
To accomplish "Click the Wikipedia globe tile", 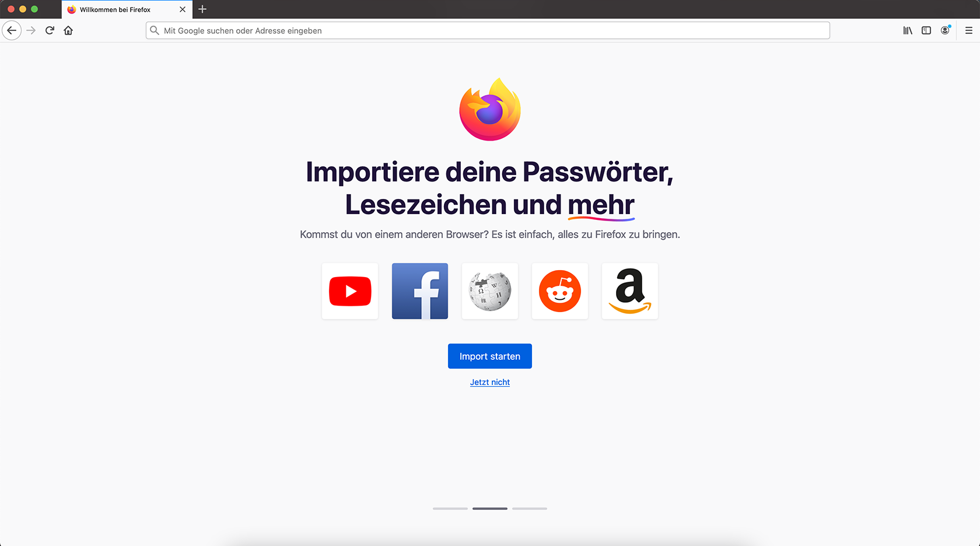I will click(x=490, y=291).
